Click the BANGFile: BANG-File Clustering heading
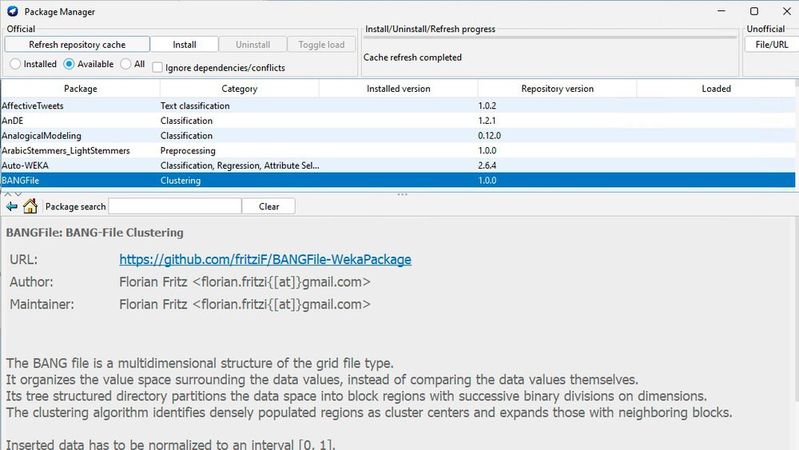Screen dimensions: 799x450 pyautogui.click(x=95, y=232)
